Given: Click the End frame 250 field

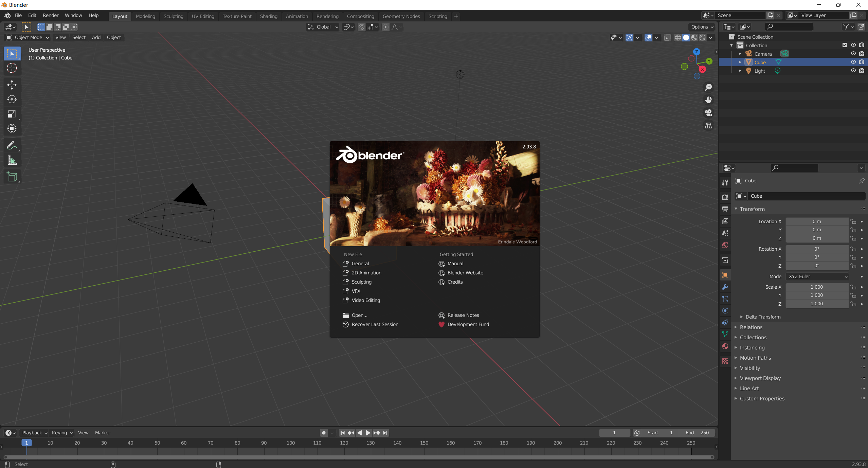Looking at the screenshot, I should point(697,433).
